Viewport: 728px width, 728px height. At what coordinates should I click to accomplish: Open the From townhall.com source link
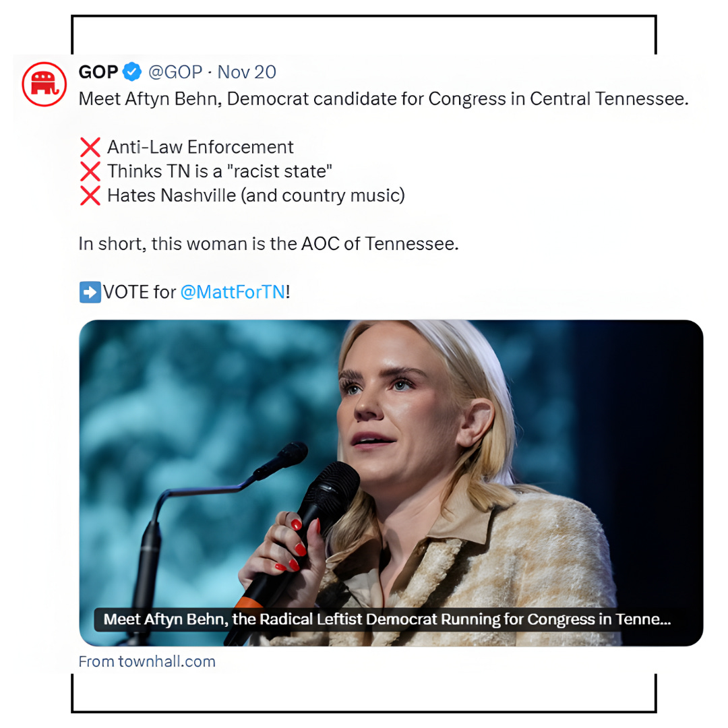(147, 661)
